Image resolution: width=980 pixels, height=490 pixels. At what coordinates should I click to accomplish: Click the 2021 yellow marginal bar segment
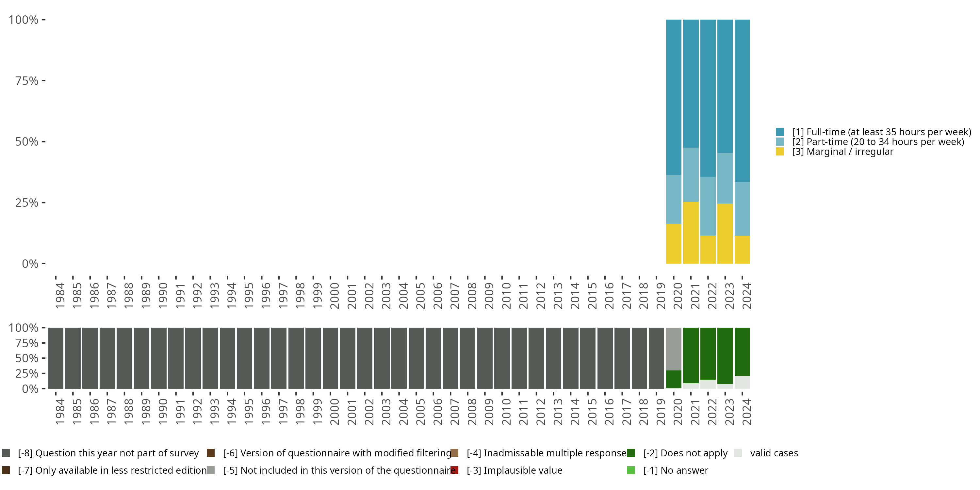[x=691, y=233]
